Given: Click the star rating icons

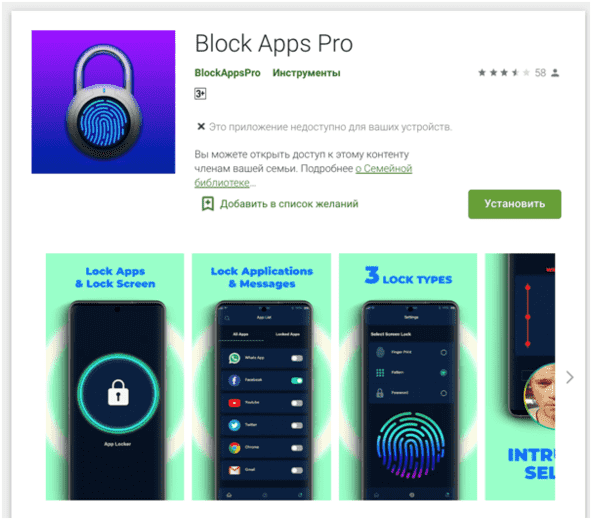Looking at the screenshot, I should tap(504, 73).
